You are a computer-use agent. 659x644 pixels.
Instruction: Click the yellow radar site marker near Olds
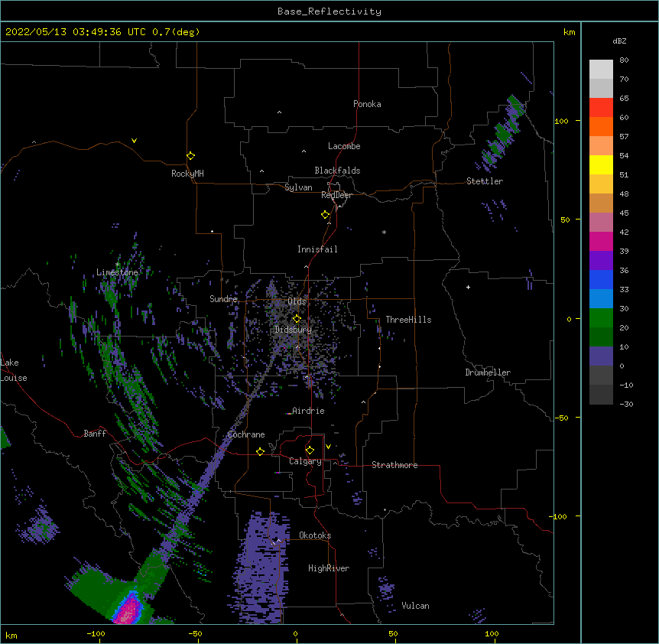coord(297,319)
